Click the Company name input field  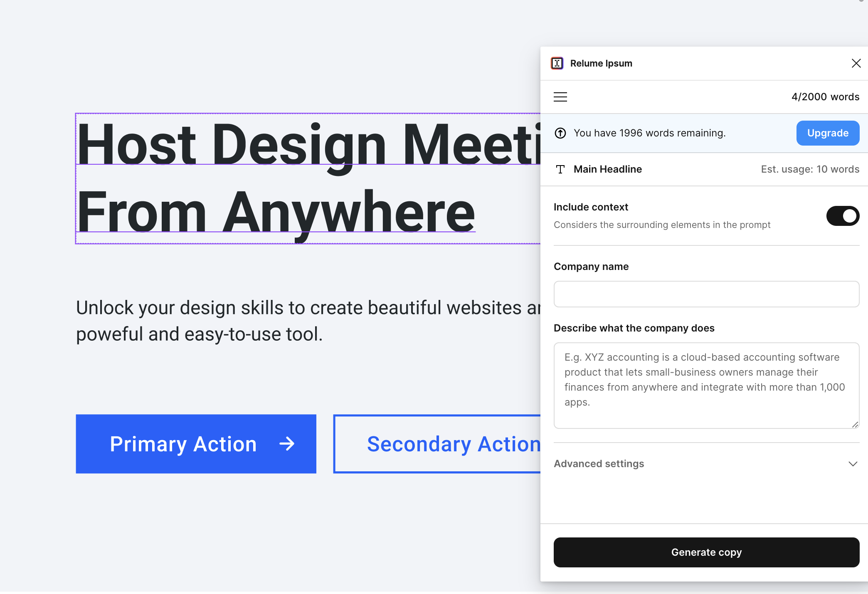706,294
